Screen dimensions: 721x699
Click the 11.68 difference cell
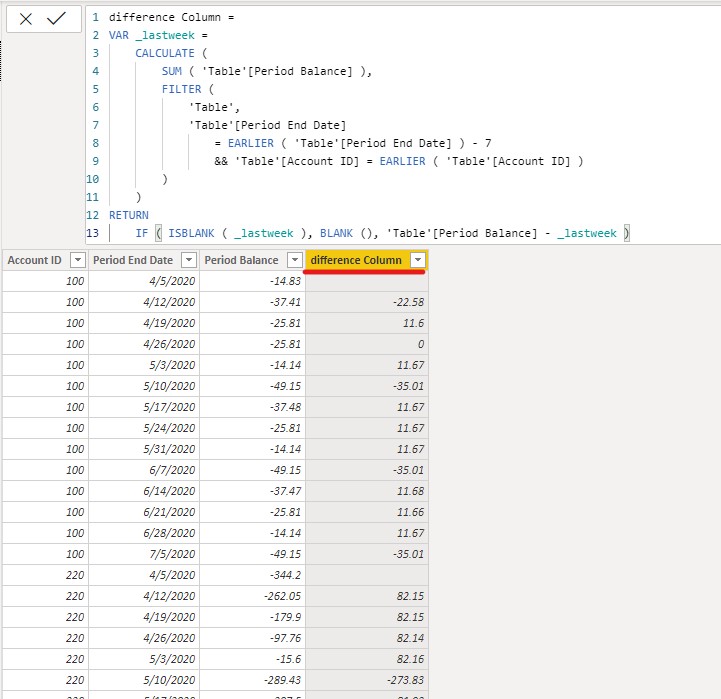367,491
